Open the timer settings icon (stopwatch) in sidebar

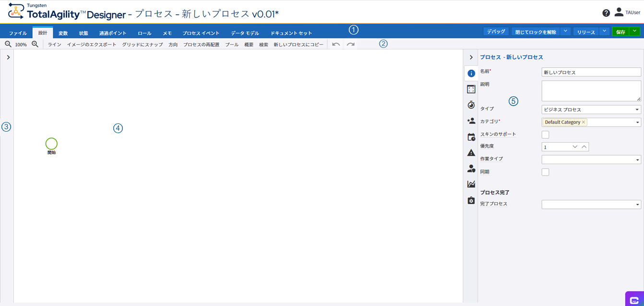click(471, 105)
